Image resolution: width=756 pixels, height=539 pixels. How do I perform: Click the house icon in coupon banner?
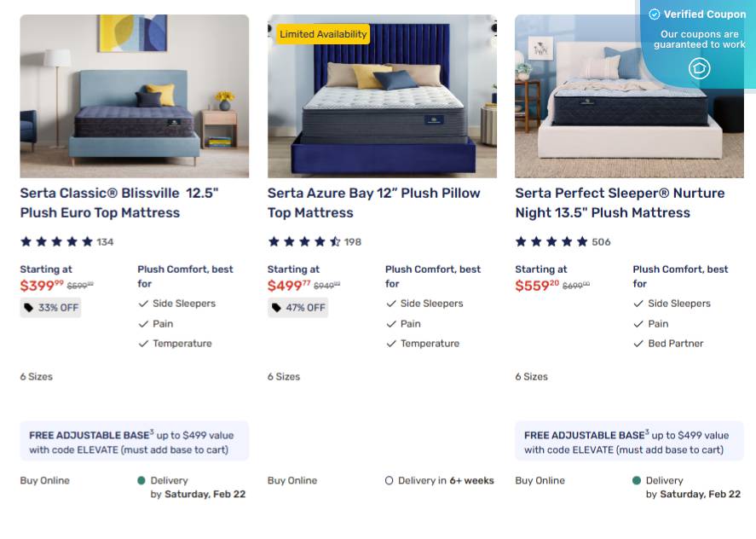tap(699, 68)
